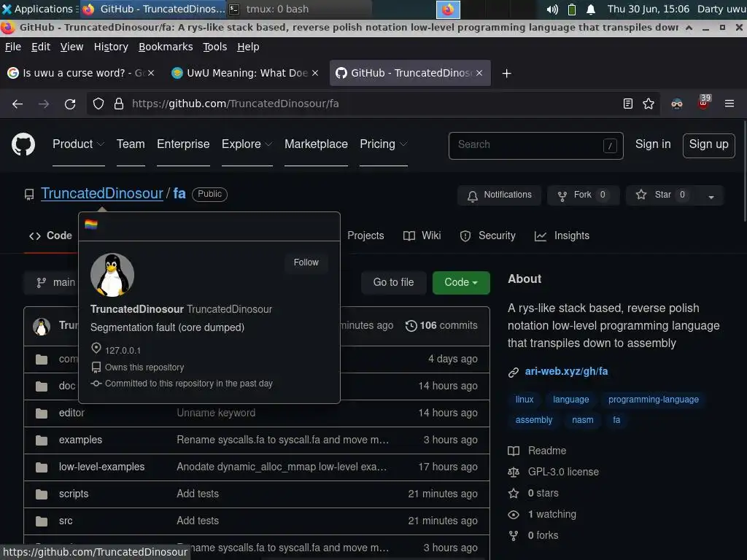
Task: Click the volume icon in the system panel
Action: [x=552, y=9]
